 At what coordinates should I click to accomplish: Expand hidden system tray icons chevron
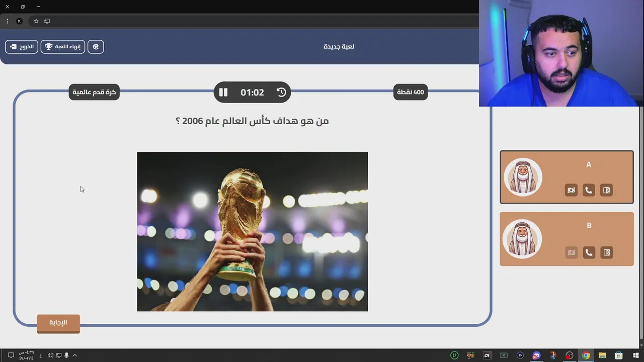[x=75, y=355]
